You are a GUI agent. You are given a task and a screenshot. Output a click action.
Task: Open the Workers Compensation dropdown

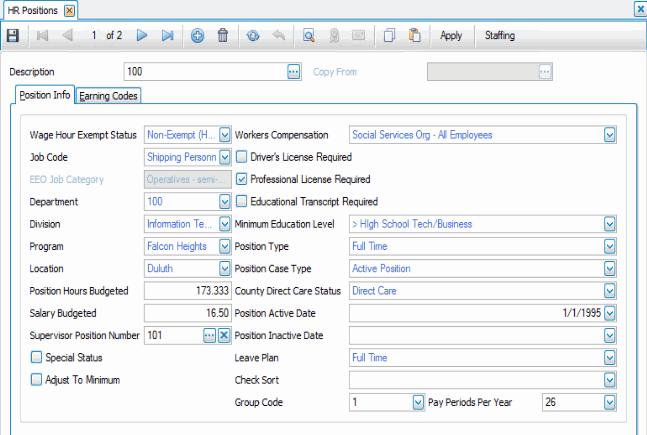(x=609, y=135)
